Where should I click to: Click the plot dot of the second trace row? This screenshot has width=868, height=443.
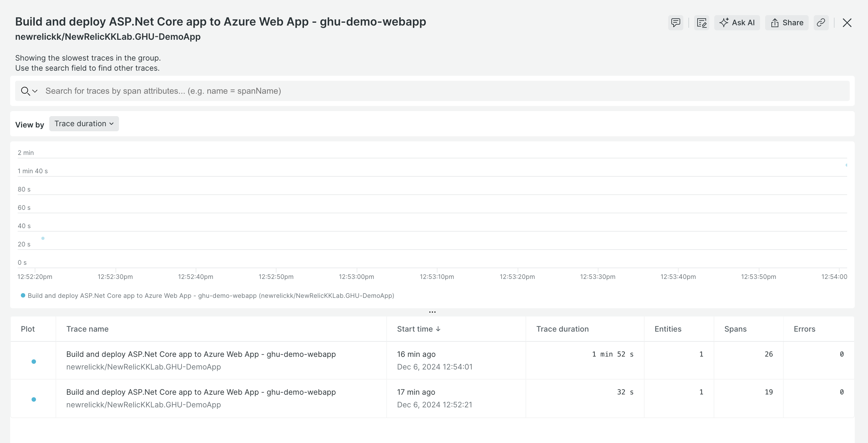[34, 399]
